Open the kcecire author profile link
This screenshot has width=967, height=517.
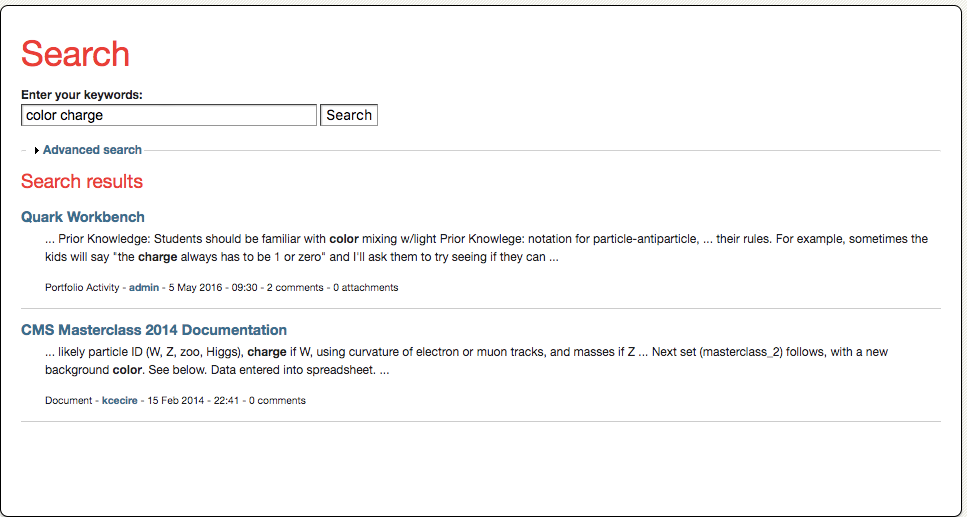coord(120,400)
